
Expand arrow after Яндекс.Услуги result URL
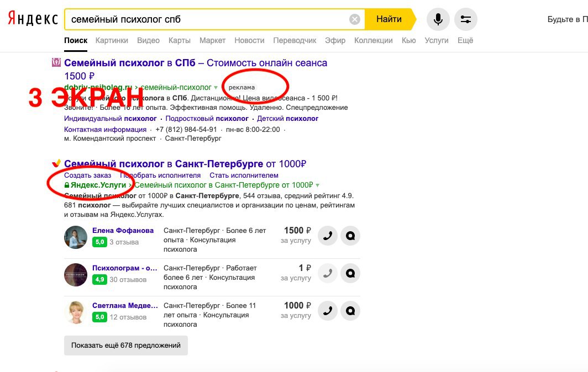coord(318,185)
